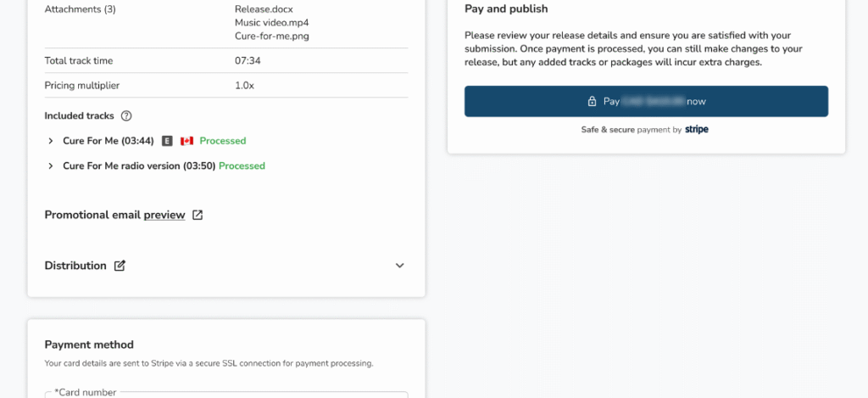Screen dimensions: 868x398
Task: Click the lock icon on the Pay button
Action: (x=593, y=101)
